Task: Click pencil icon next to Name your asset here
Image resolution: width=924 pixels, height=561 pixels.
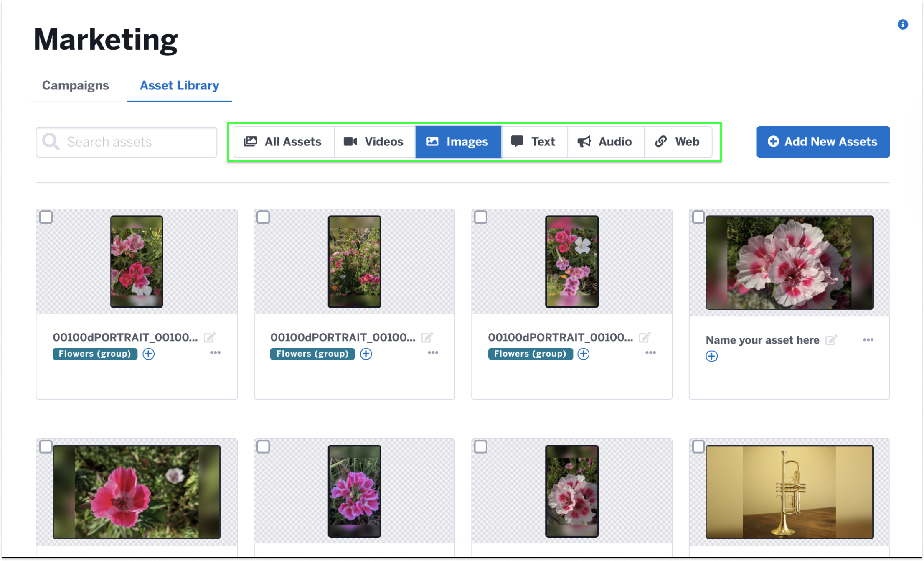Action: click(x=831, y=340)
